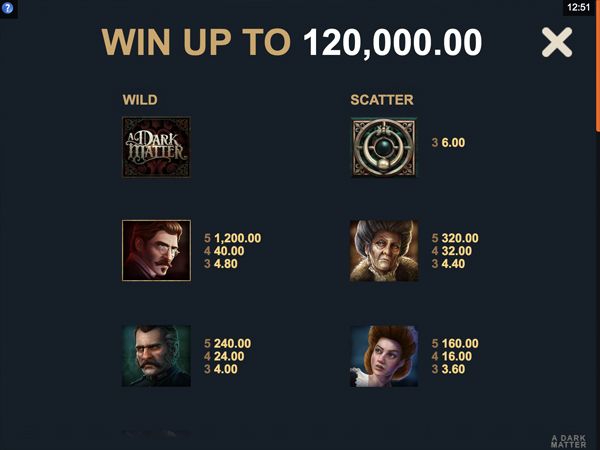Click the A Dark Matter wild symbol
The image size is (600, 450).
[x=156, y=147]
